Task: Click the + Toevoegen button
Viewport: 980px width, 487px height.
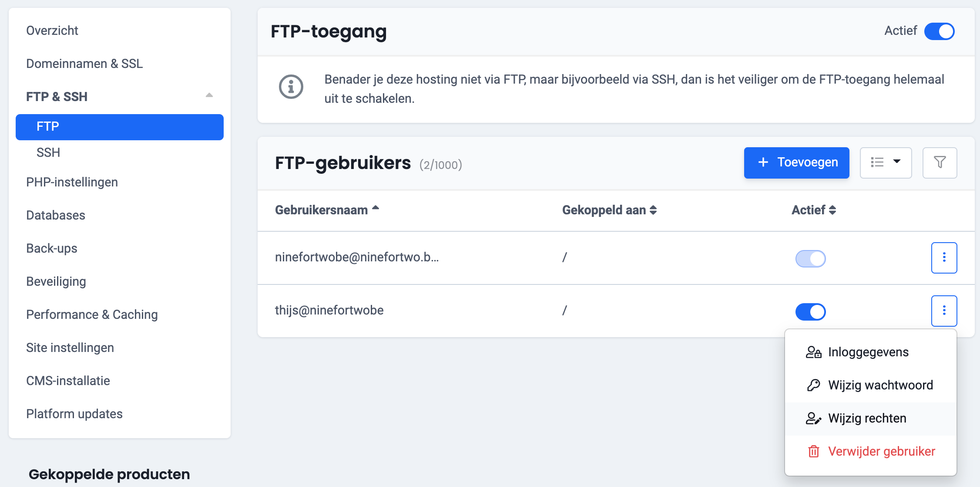Action: pos(797,163)
